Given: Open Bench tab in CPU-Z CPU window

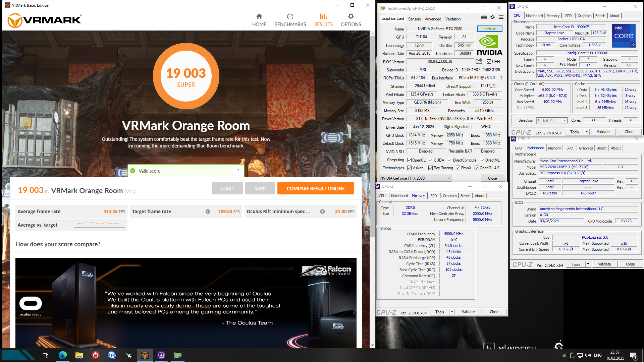Looking at the screenshot, I should 600,16.
